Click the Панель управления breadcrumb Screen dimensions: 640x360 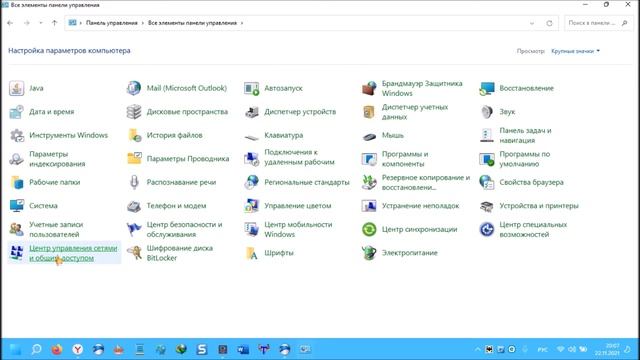(x=111, y=23)
